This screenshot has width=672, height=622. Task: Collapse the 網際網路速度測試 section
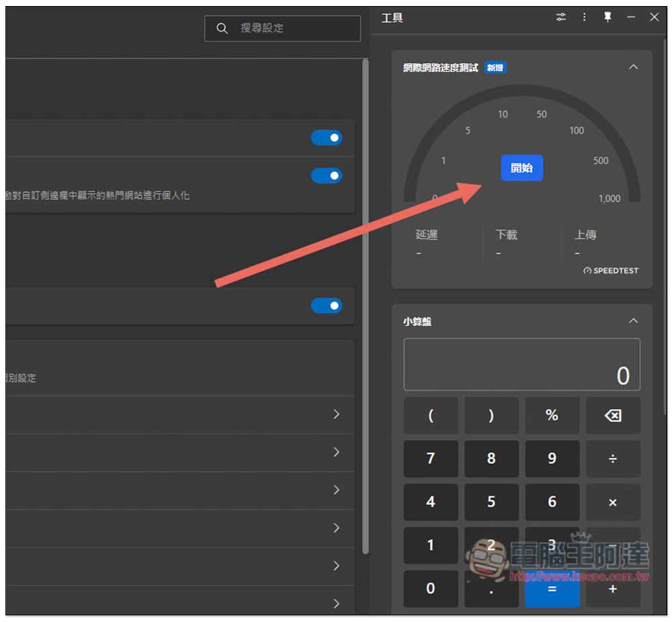click(633, 67)
